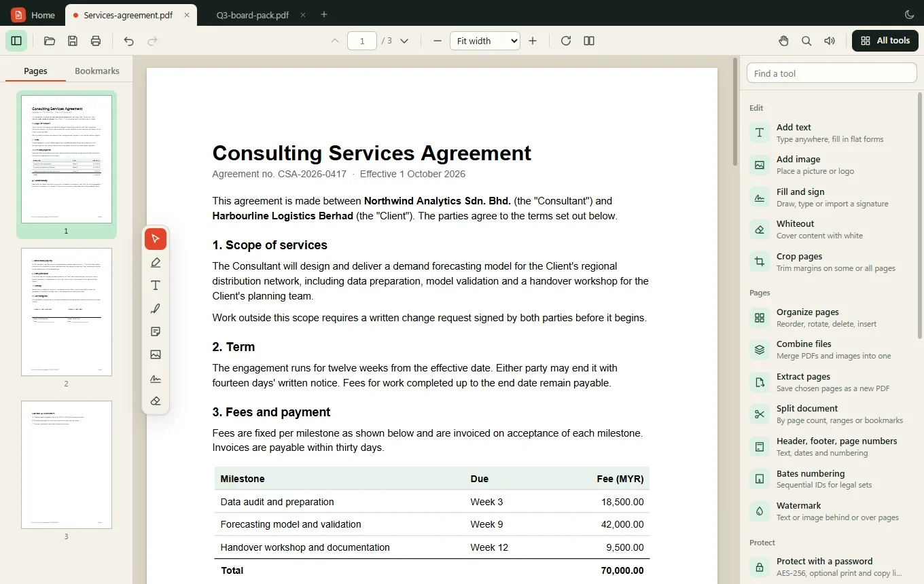The height and width of the screenshot is (584, 924).
Task: Open the Whiteout tool
Action: [830, 230]
